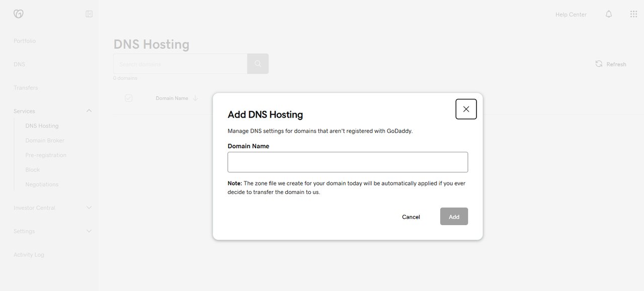Click the Cancel button
Screen dimensions: 644x291
click(411, 217)
